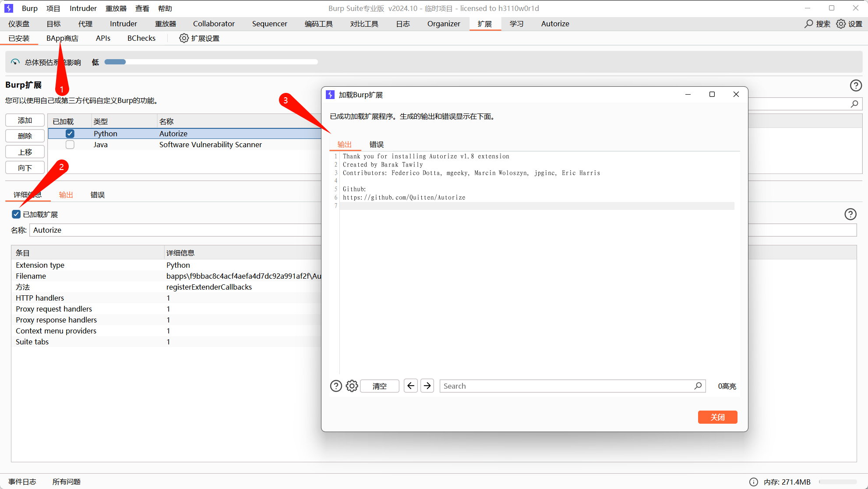Uncheck the loaded checkbox for Autorize
The width and height of the screenshot is (868, 489).
pyautogui.click(x=70, y=134)
